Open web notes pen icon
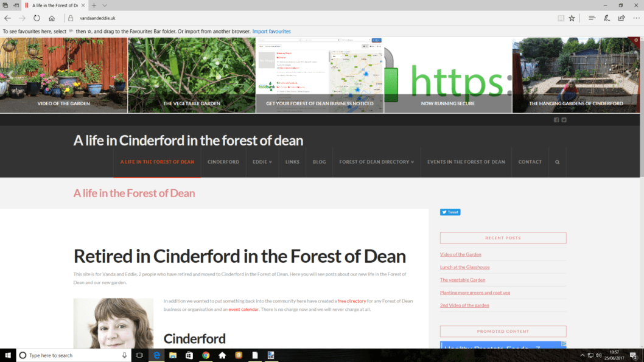644x362 pixels. point(607,18)
